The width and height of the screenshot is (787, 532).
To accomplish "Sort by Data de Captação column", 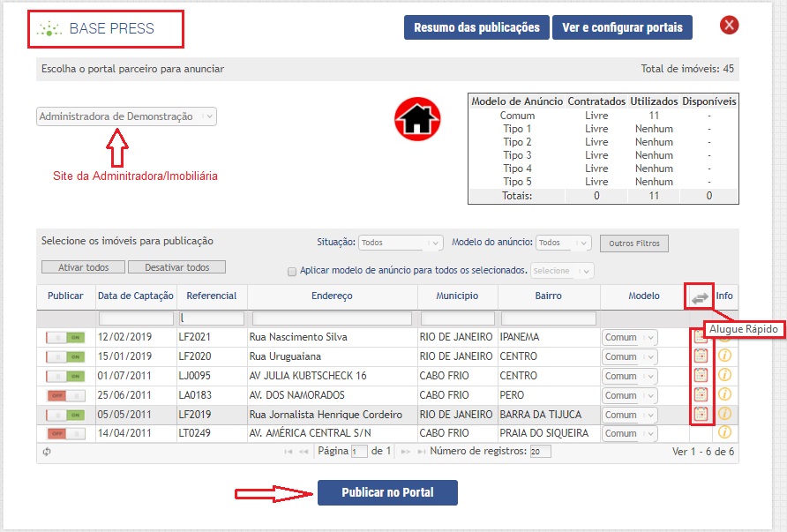I will [136, 296].
